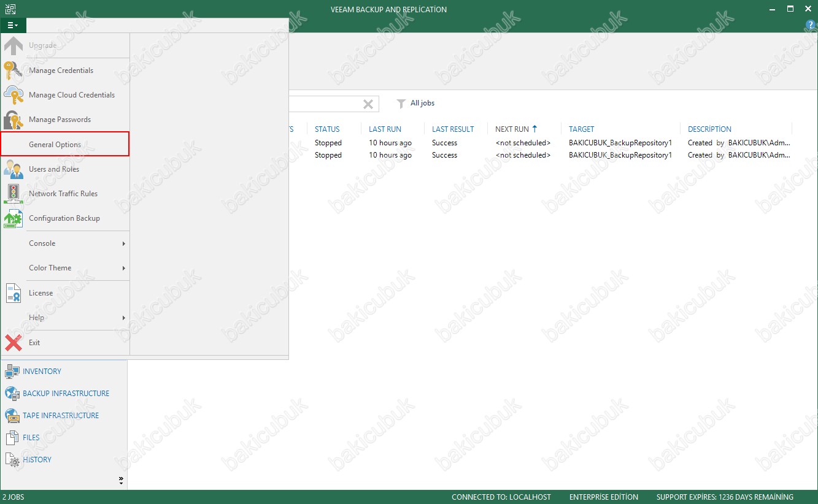The width and height of the screenshot is (818, 504).
Task: Click the Backup Infrastructure globe icon
Action: (12, 393)
